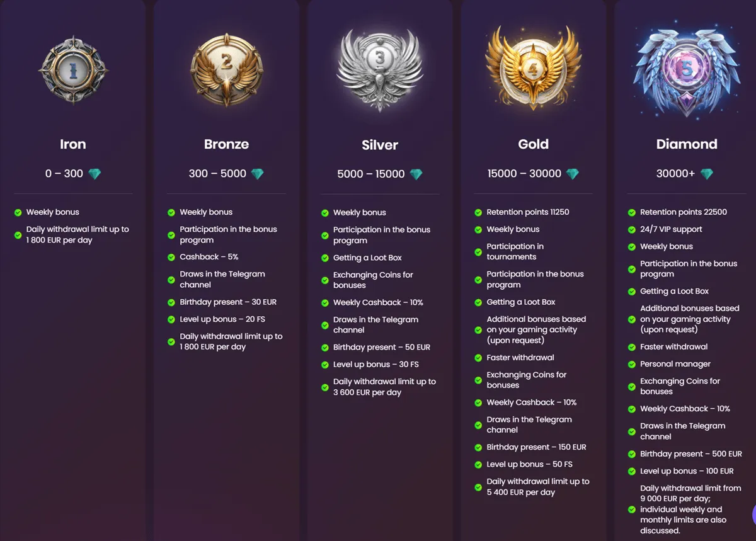Viewport: 756px width, 541px height.
Task: Click the purple widget at right edge
Action: (752, 513)
